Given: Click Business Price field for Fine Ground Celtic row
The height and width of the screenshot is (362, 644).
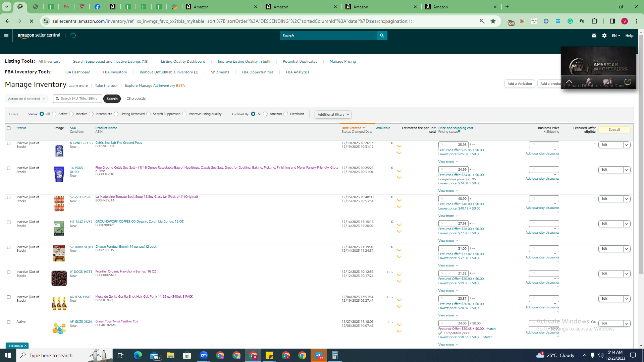Looking at the screenshot, I should point(544,170).
